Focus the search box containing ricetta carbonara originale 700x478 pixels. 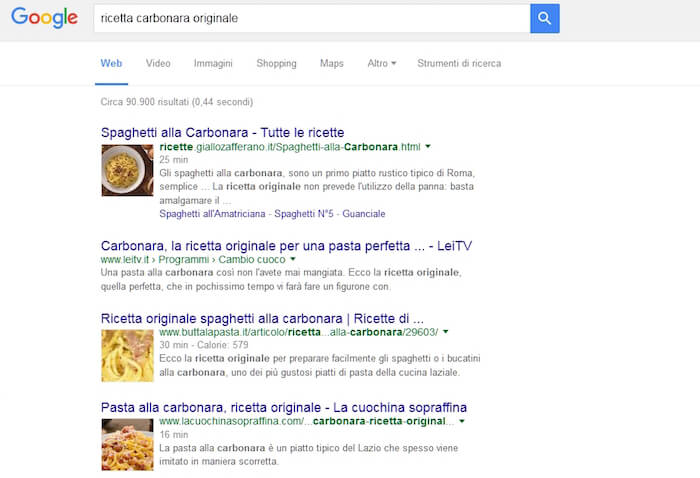coord(312,18)
